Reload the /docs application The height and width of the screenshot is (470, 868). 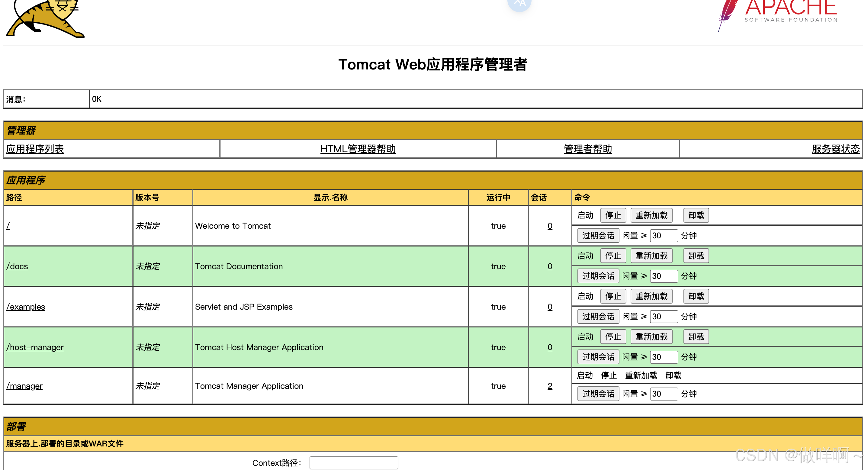[651, 256]
